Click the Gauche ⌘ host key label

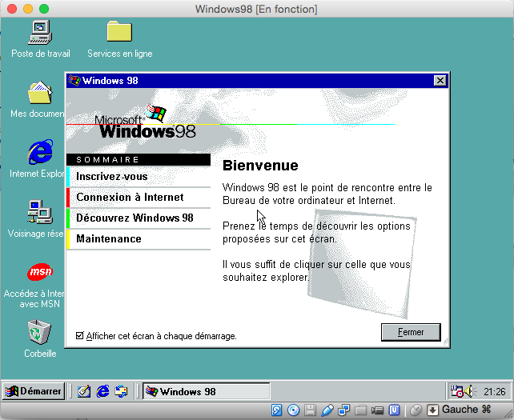coord(467,409)
